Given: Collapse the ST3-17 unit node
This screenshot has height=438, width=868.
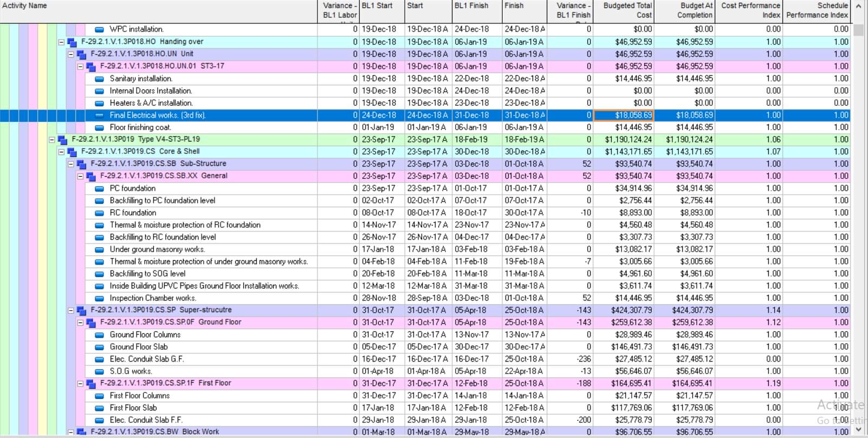Looking at the screenshot, I should coord(80,66).
